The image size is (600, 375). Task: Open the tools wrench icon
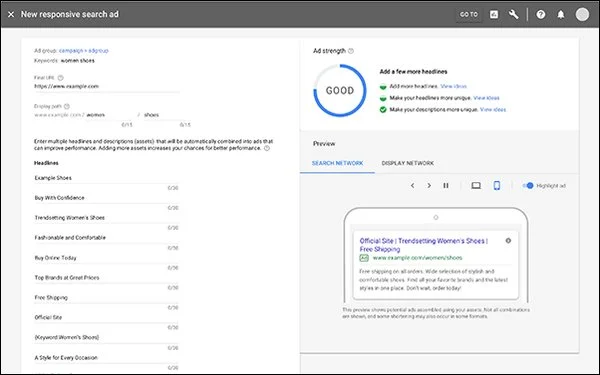514,15
